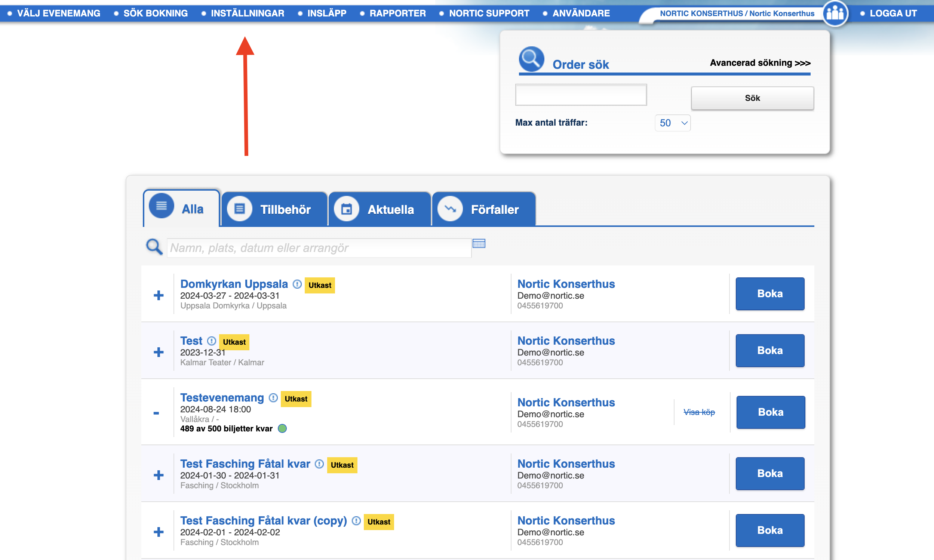
Task: Switch to the Förfaller tab
Action: [484, 209]
